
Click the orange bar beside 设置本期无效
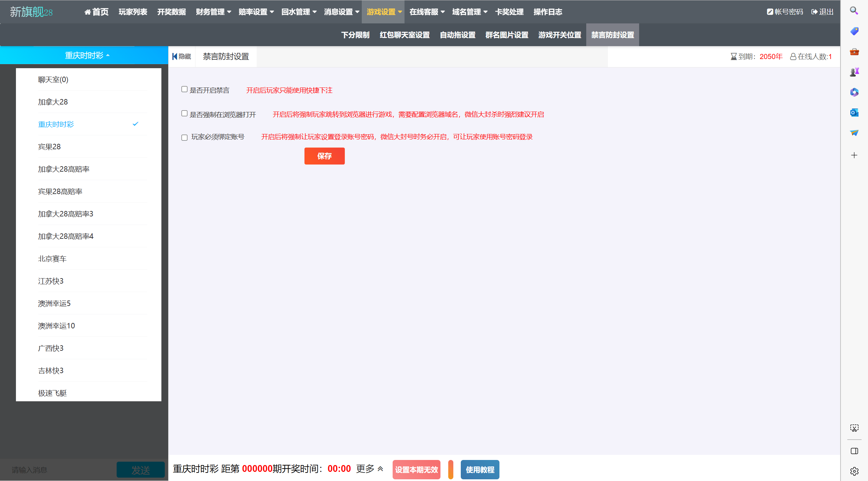[x=451, y=470]
